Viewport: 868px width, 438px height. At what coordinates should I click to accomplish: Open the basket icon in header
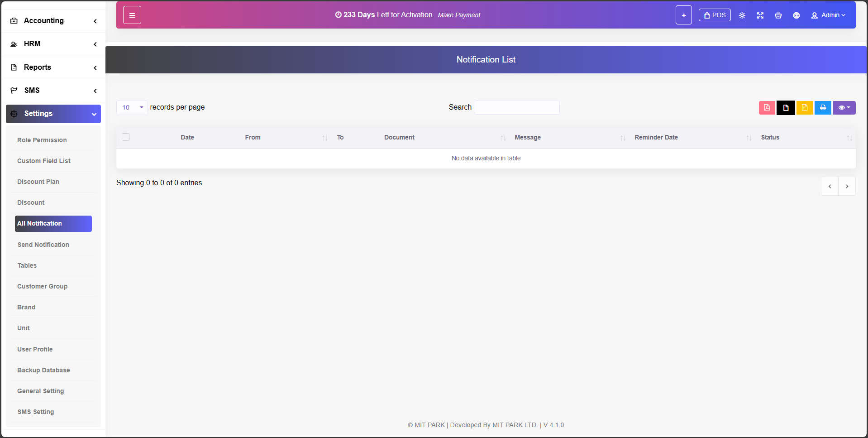point(778,15)
